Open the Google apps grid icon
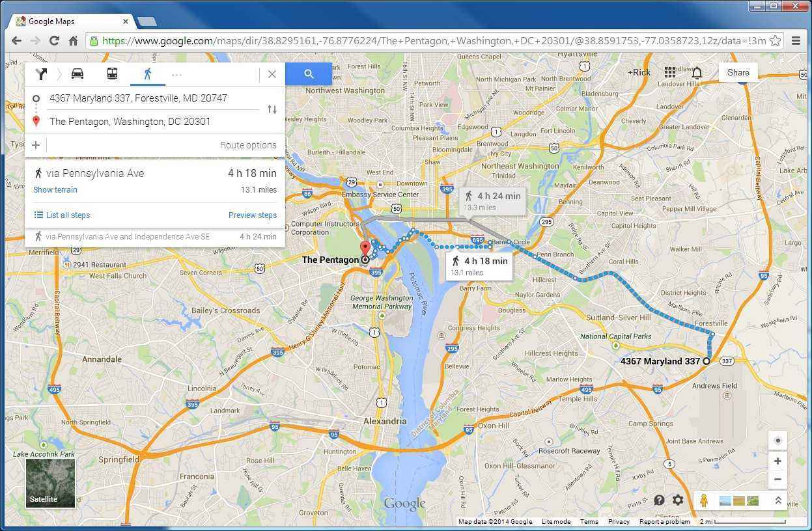 [670, 72]
